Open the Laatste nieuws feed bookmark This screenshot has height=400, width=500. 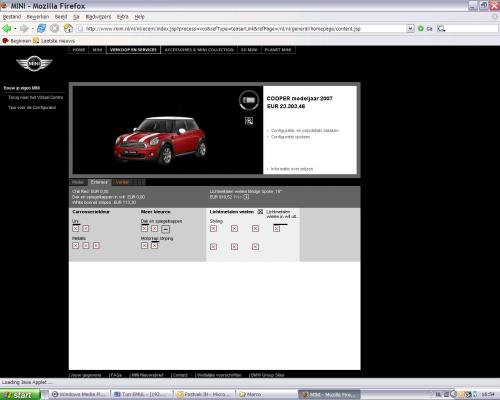(x=54, y=41)
